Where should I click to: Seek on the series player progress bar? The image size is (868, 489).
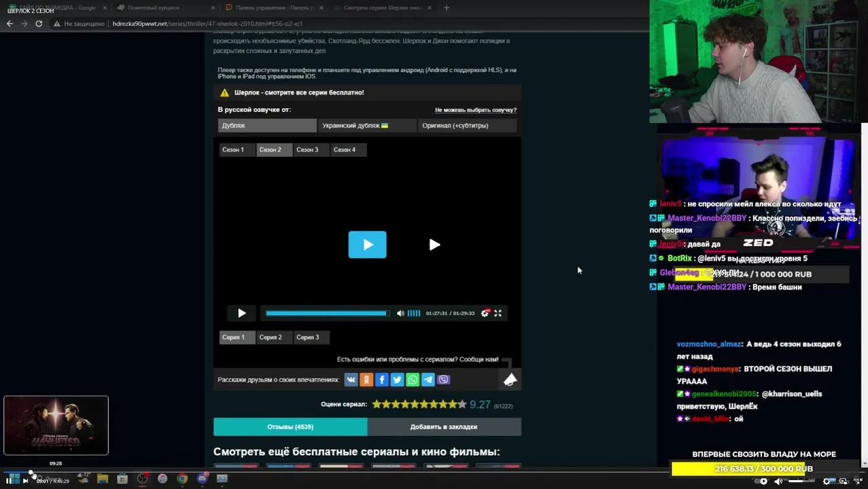click(x=328, y=313)
